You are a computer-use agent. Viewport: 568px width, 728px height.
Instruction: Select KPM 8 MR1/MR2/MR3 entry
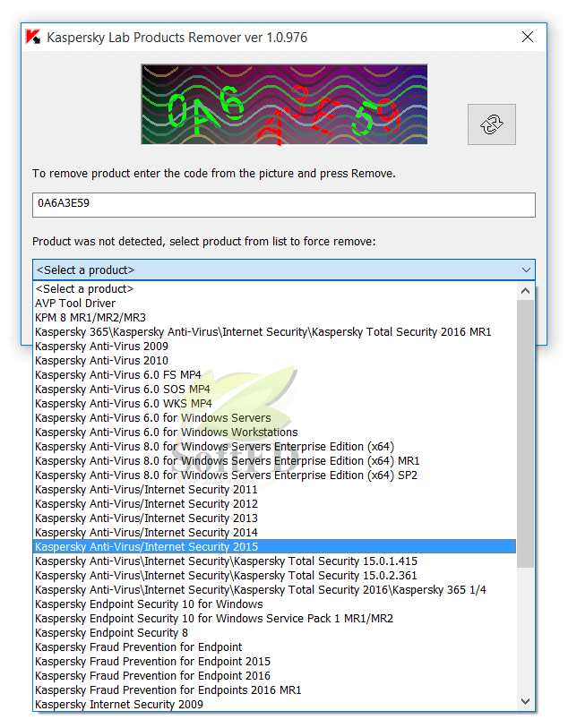coord(274,318)
